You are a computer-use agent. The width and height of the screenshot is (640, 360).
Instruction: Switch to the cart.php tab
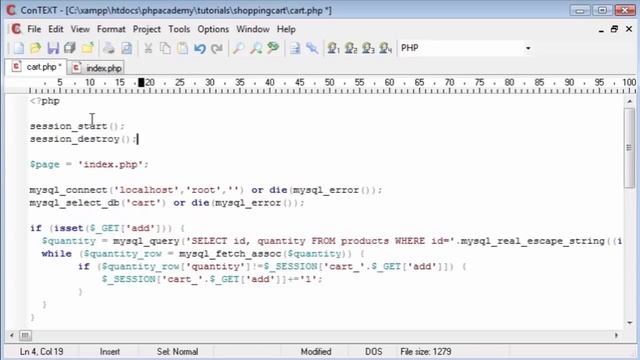pos(36,67)
